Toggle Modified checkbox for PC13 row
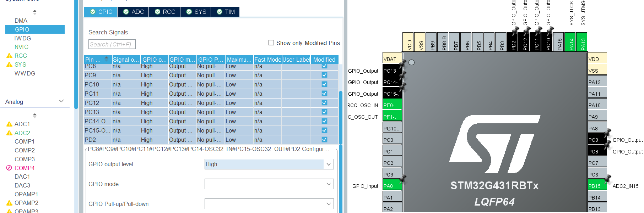 324,112
